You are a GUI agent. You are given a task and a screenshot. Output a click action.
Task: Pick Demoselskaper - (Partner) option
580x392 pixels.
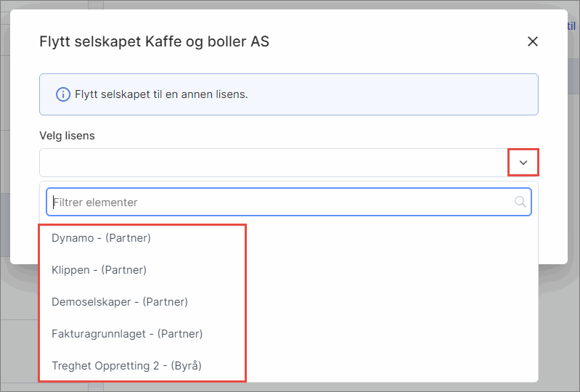point(120,301)
